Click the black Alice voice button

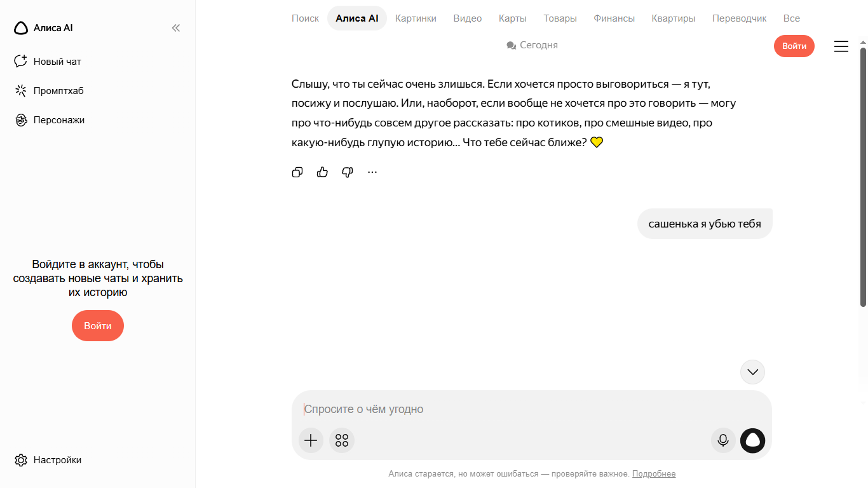pyautogui.click(x=753, y=440)
